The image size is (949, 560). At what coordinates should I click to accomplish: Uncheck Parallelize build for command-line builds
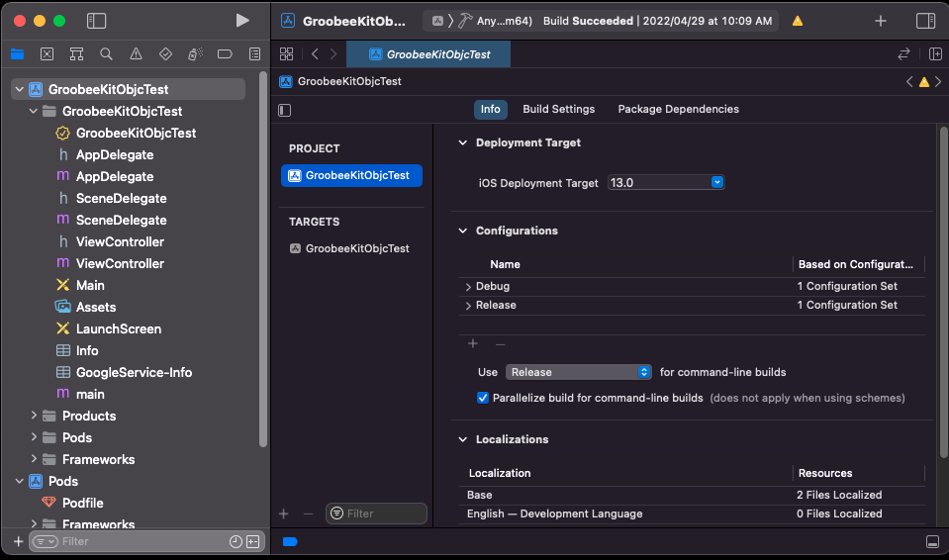point(482,398)
